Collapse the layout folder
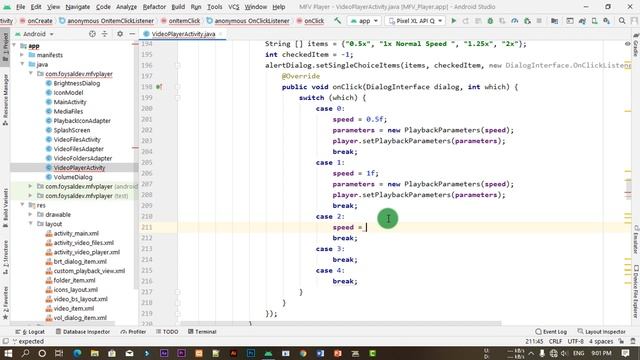Image resolution: width=640 pixels, height=360 pixels. 31,224
